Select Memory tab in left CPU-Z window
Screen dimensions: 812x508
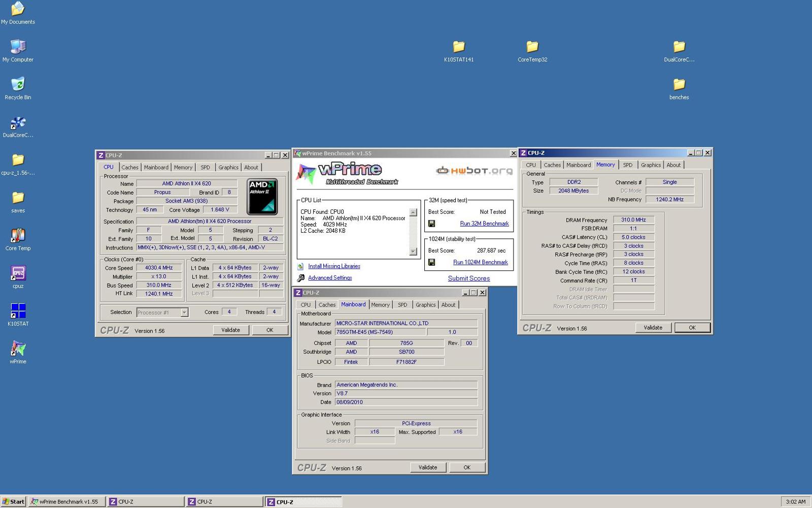183,167
